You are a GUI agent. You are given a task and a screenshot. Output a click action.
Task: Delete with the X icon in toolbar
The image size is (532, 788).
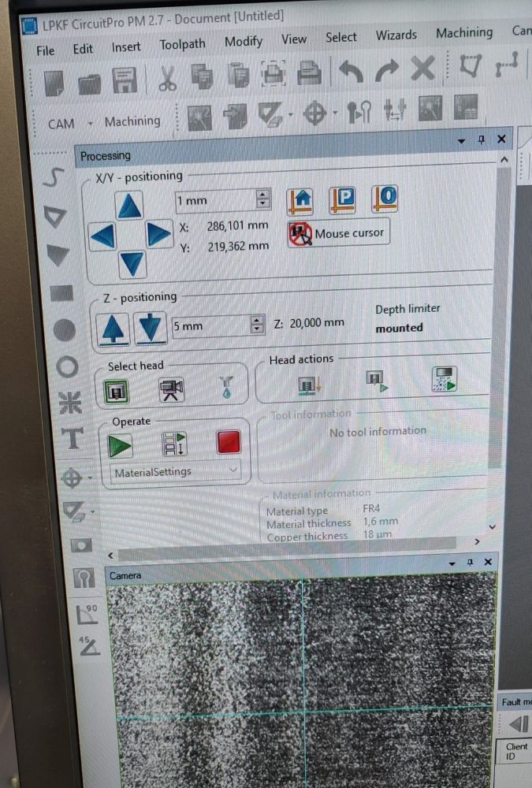point(422,68)
